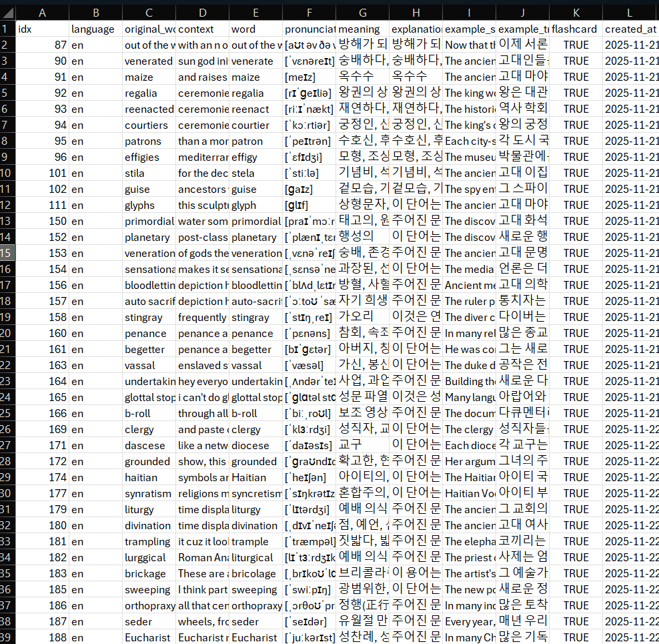Select the row 15 header

(7, 253)
